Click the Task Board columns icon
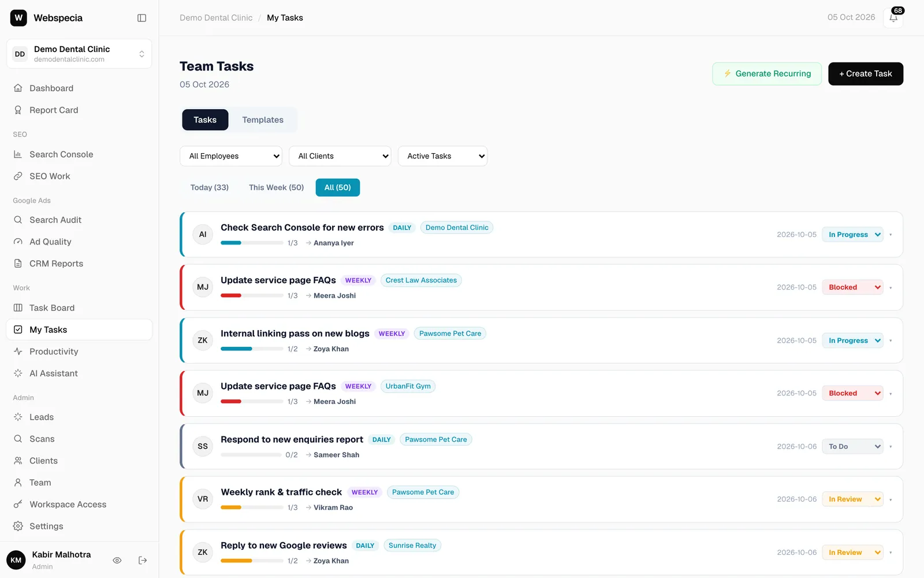Screen dimensions: 924x578 [x=18, y=308]
